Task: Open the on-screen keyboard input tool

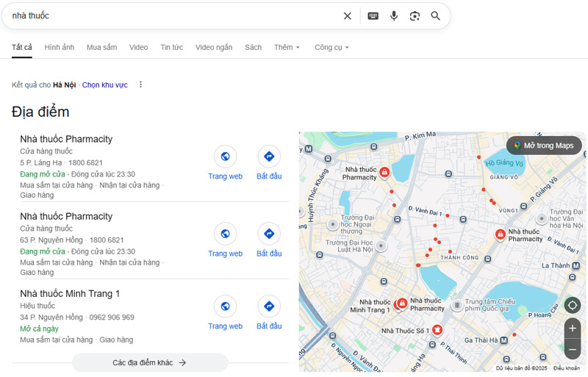Action: [x=373, y=15]
